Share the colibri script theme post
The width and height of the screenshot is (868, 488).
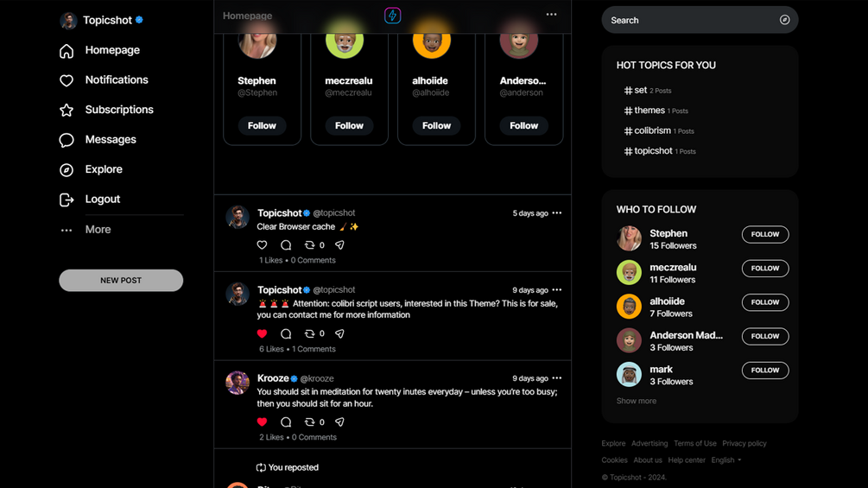340,333
